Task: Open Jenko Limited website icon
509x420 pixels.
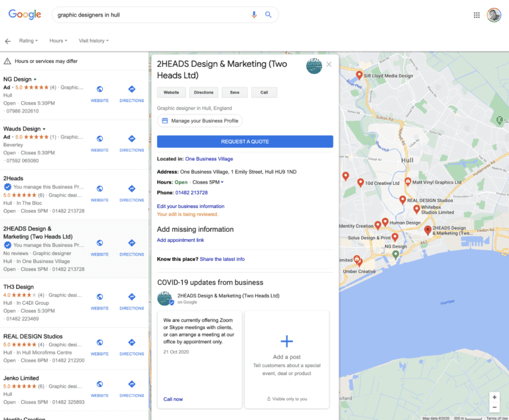Action: 99,384
